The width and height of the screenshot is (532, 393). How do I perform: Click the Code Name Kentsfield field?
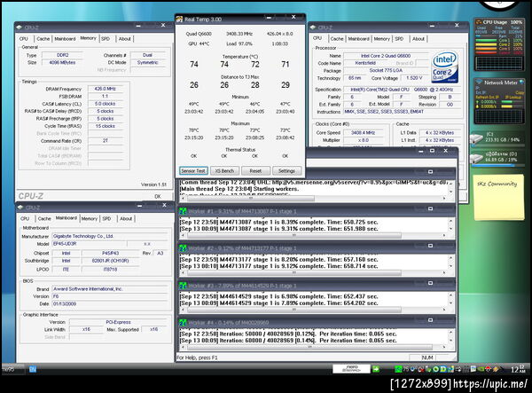point(365,63)
